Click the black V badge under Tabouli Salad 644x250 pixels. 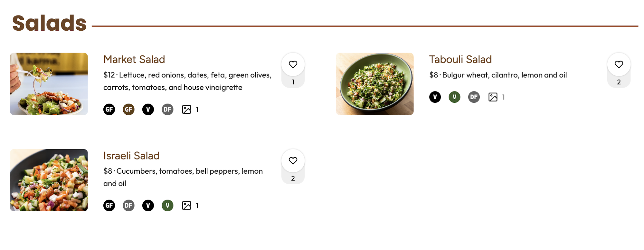435,97
